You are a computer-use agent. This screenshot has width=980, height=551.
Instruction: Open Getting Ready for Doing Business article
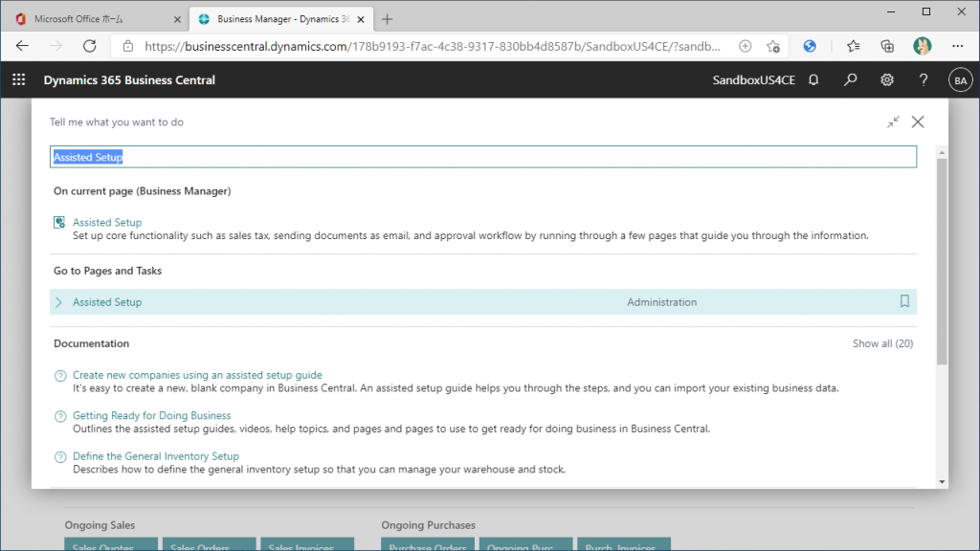click(152, 415)
